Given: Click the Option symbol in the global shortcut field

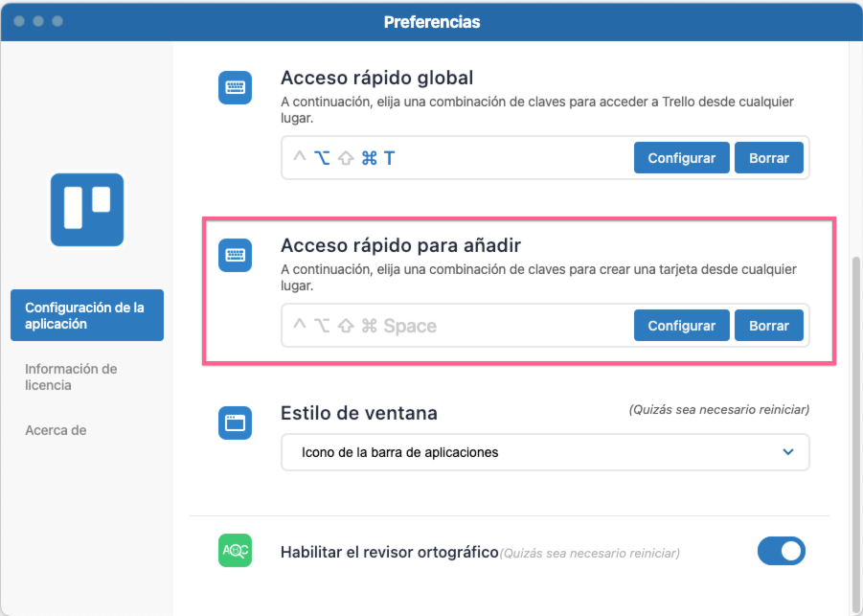Looking at the screenshot, I should tap(321, 158).
